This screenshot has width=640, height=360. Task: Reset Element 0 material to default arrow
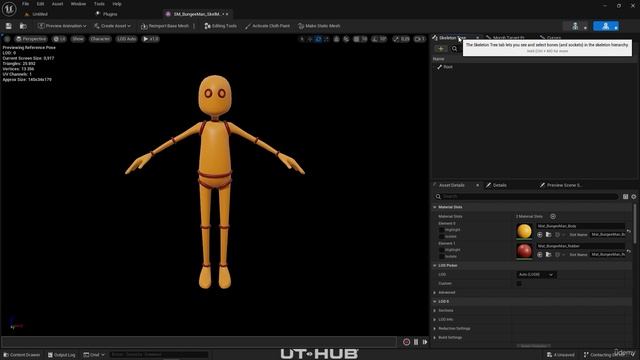[629, 231]
